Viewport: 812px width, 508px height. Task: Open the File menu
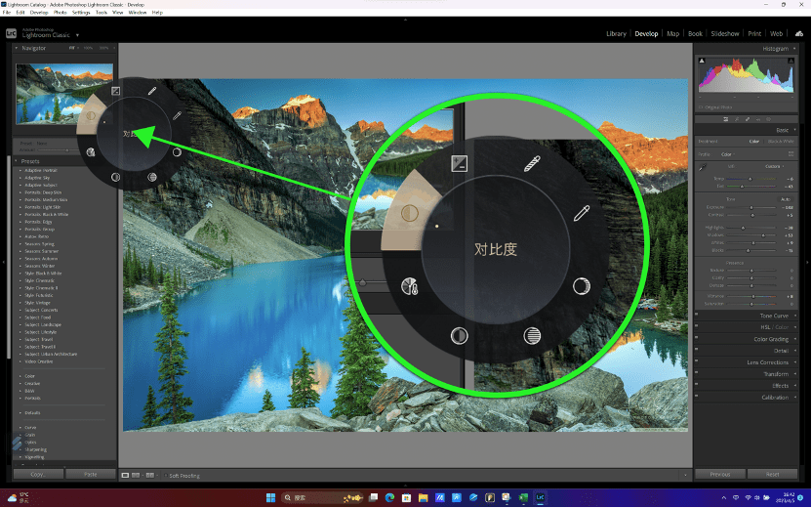(6, 13)
